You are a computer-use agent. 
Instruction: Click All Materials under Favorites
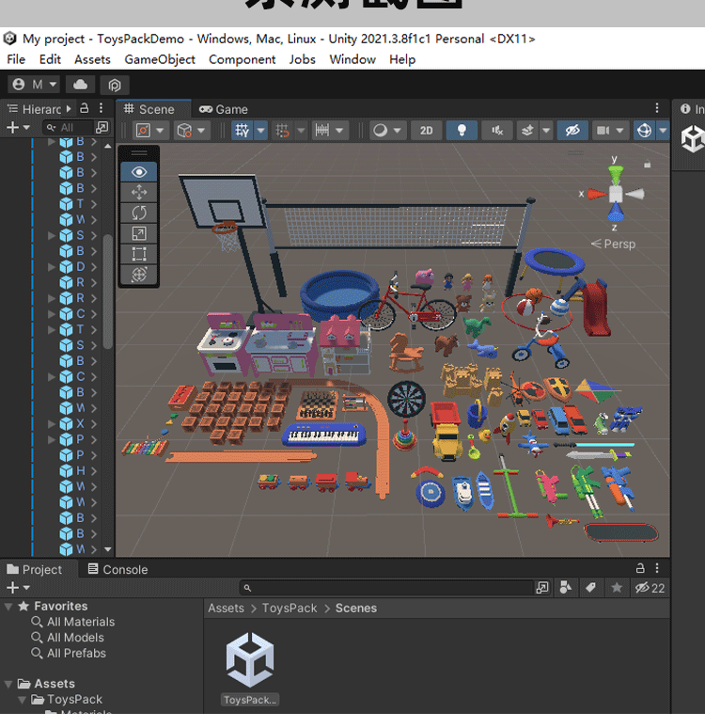[x=80, y=622]
